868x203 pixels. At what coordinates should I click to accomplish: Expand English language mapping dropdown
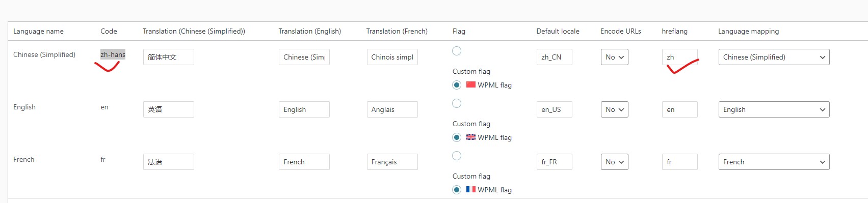[x=774, y=109]
